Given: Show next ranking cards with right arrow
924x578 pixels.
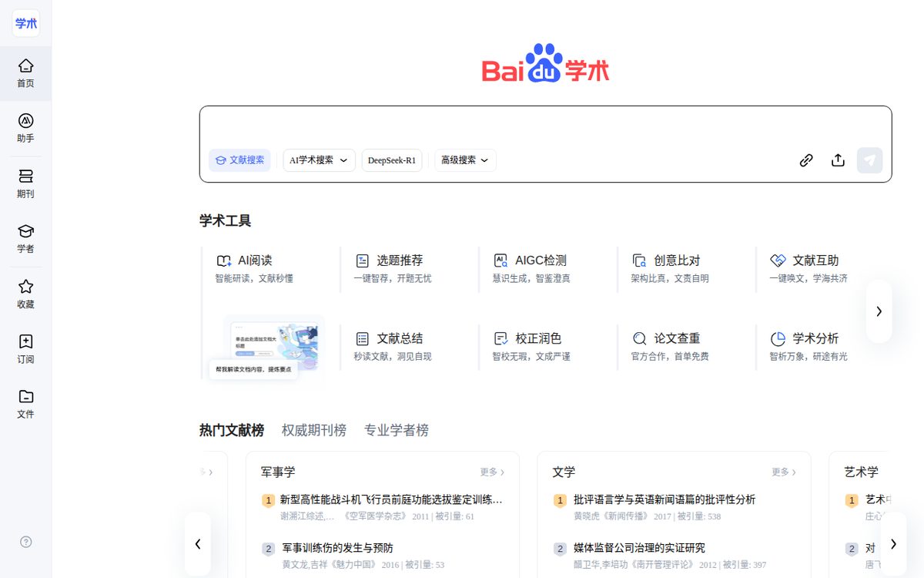Looking at the screenshot, I should coord(893,544).
